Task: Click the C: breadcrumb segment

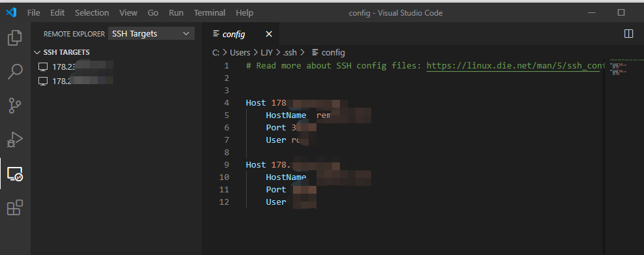Action: (216, 52)
